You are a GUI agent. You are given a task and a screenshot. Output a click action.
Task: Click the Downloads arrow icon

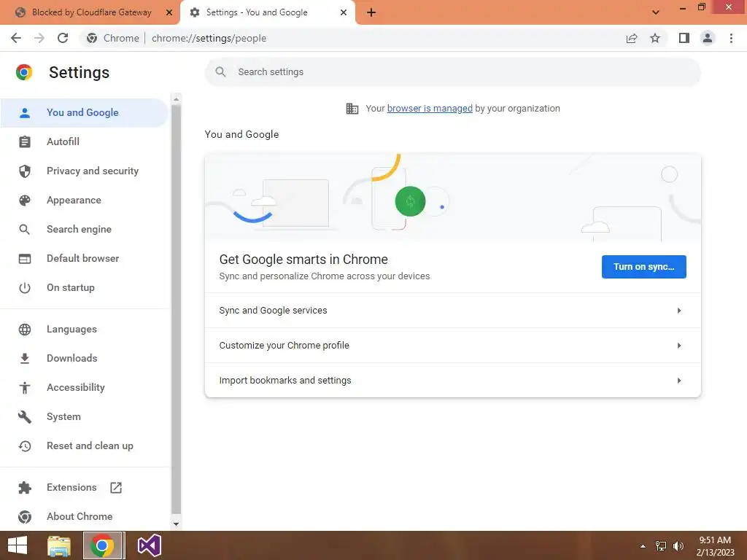pos(25,359)
